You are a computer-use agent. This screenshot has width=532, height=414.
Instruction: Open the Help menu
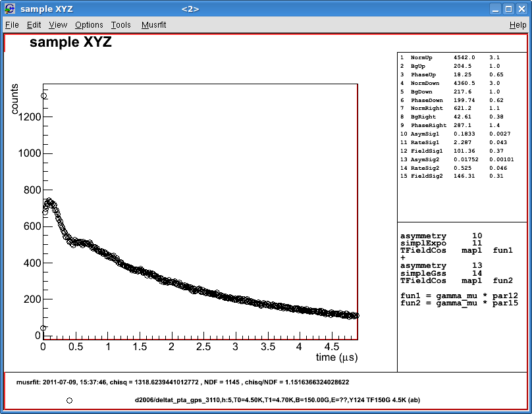pyautogui.click(x=519, y=24)
